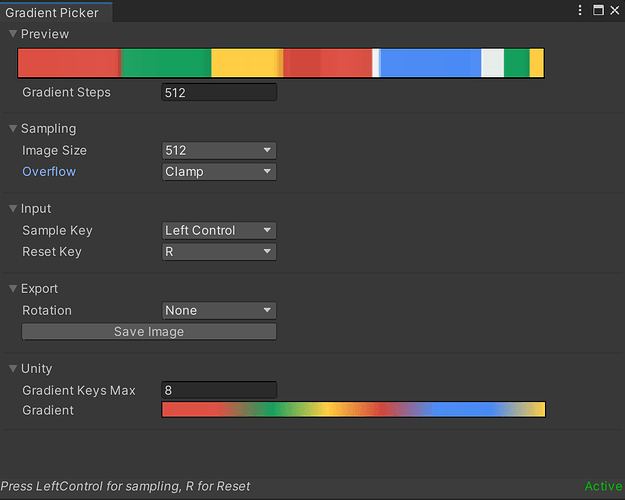Maximize the Gradient Picker window
625x500 pixels.
pos(598,10)
